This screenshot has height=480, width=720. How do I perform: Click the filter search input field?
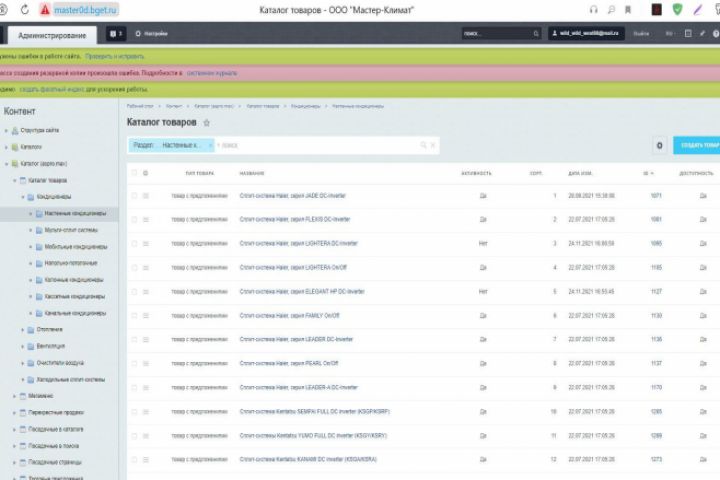(x=317, y=145)
